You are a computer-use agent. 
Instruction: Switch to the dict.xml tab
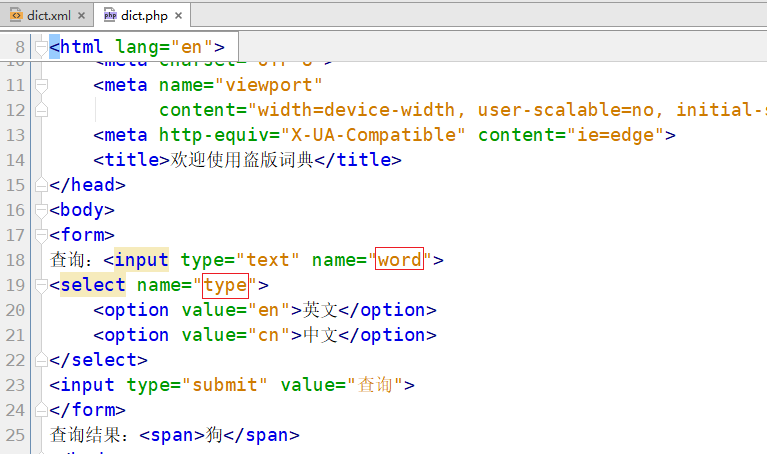tap(48, 15)
